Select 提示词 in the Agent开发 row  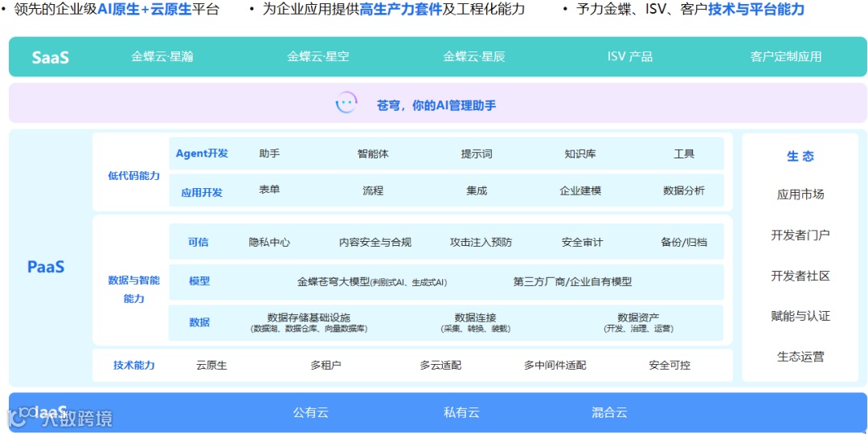point(477,154)
